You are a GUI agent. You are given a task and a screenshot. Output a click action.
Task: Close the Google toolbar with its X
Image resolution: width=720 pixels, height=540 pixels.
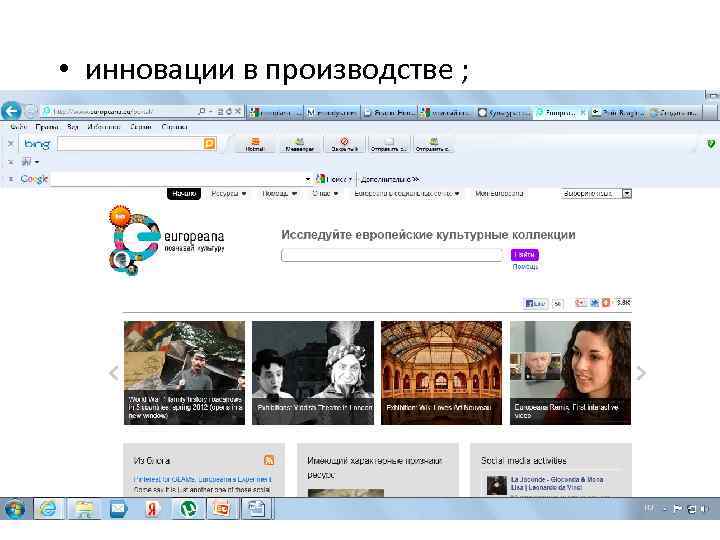click(11, 179)
